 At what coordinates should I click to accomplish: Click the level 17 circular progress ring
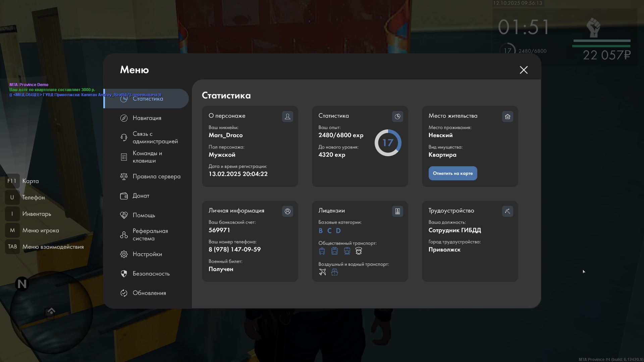click(388, 143)
